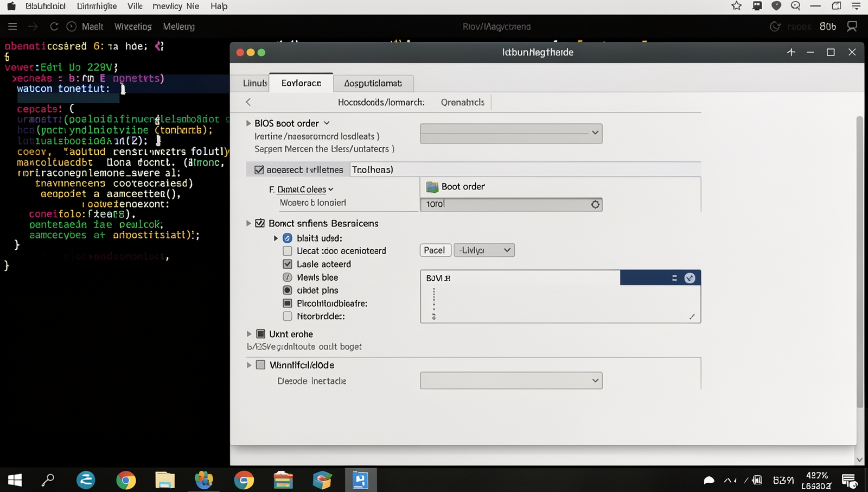Screen dimensions: 868x492
Task: Click the taskbar search magnifier
Action: click(48, 480)
